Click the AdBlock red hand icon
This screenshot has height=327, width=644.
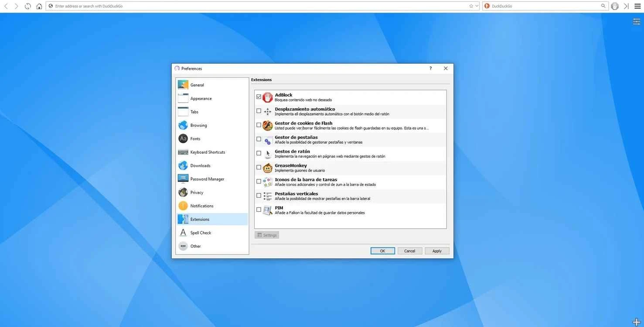(268, 97)
